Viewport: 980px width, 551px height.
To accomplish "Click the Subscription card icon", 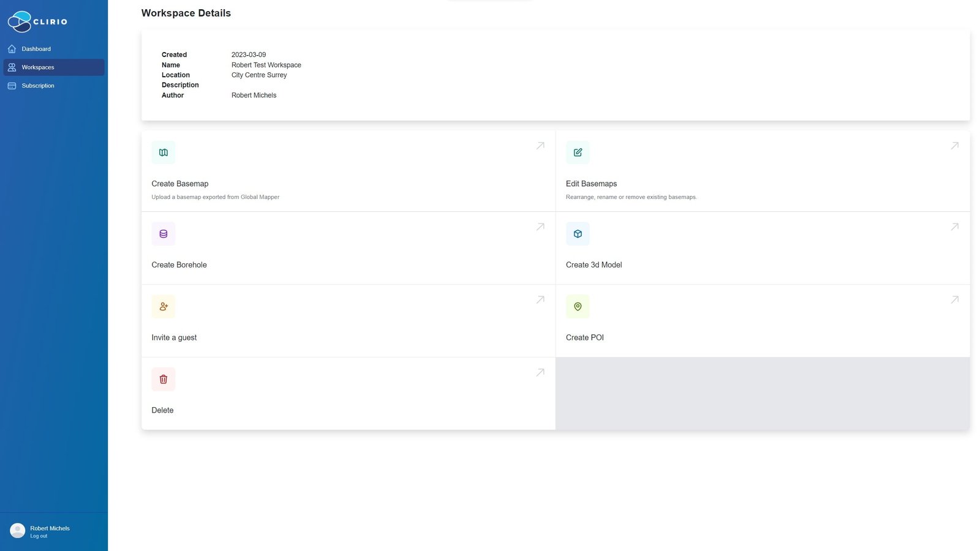I will click(12, 86).
